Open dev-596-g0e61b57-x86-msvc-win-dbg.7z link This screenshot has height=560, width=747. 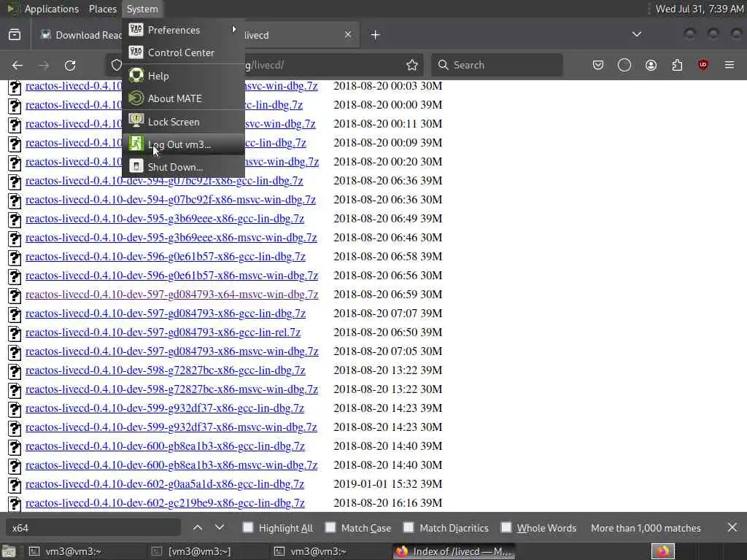[x=171, y=276]
